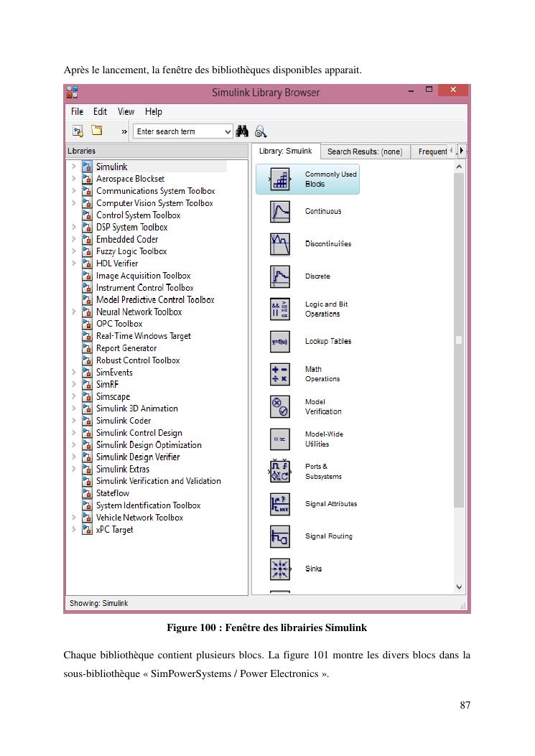This screenshot has width=535, height=756.
Task: Switch to the Search Results tab
Action: click(x=364, y=151)
